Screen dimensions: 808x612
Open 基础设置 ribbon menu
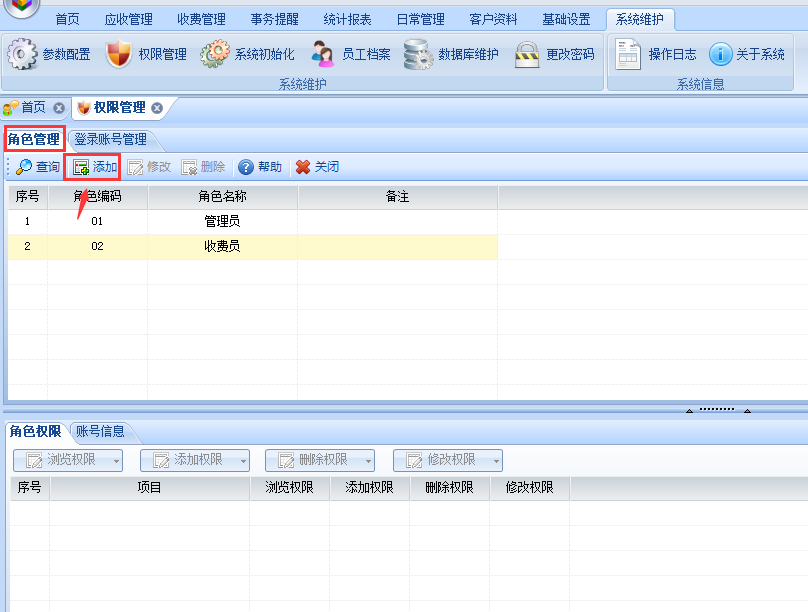(566, 20)
